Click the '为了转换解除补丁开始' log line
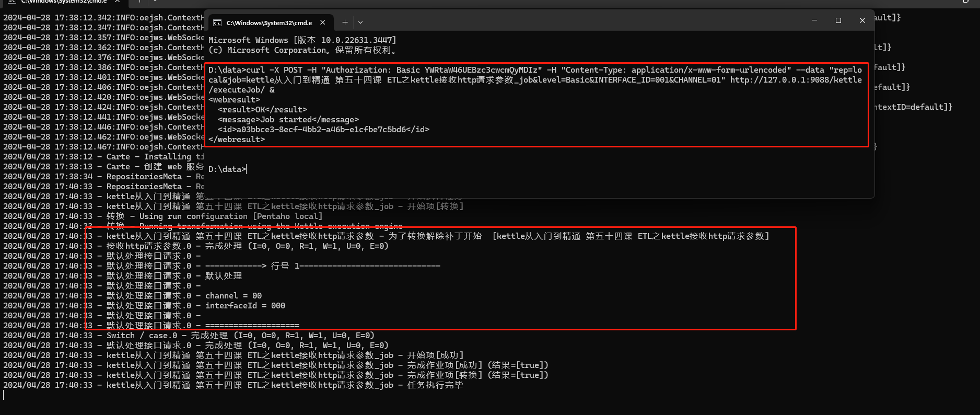The height and width of the screenshot is (415, 980). coord(387,236)
